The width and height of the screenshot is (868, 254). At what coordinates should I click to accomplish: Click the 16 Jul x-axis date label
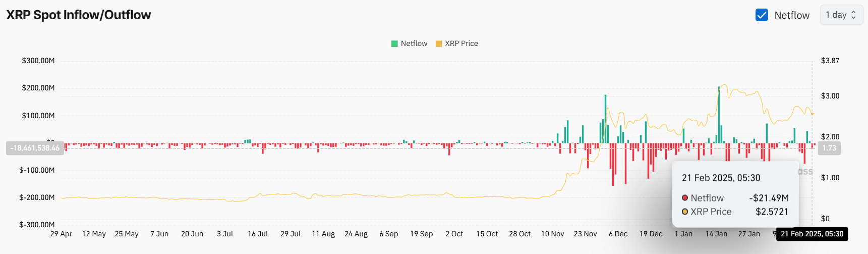click(x=258, y=234)
